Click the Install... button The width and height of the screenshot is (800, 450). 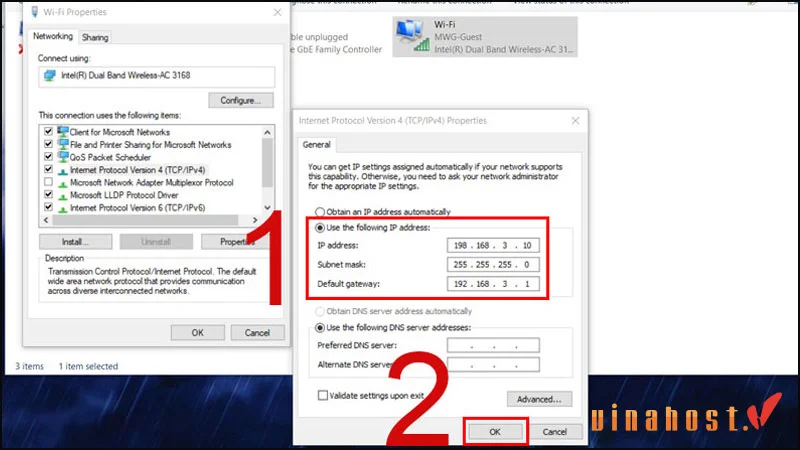pos(76,242)
